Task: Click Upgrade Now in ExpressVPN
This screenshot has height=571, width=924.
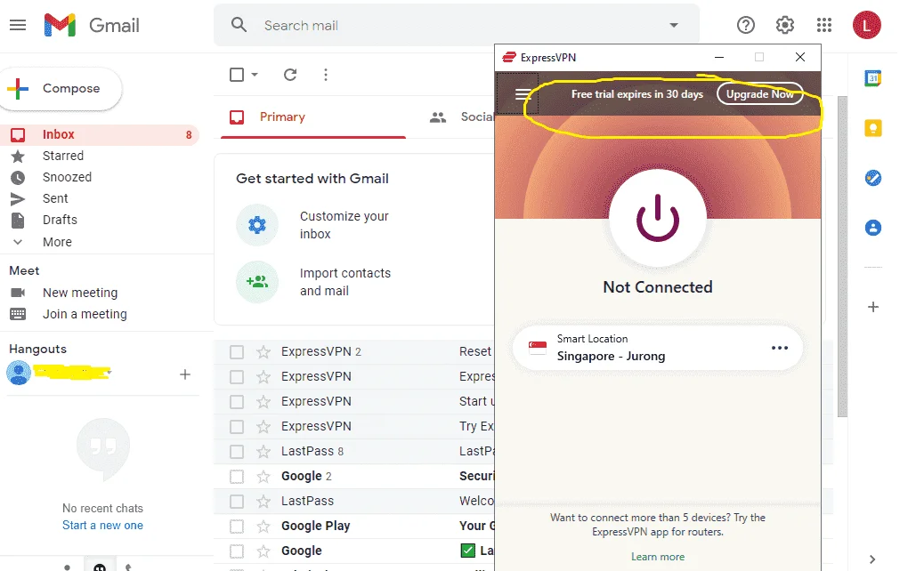Action: point(759,94)
